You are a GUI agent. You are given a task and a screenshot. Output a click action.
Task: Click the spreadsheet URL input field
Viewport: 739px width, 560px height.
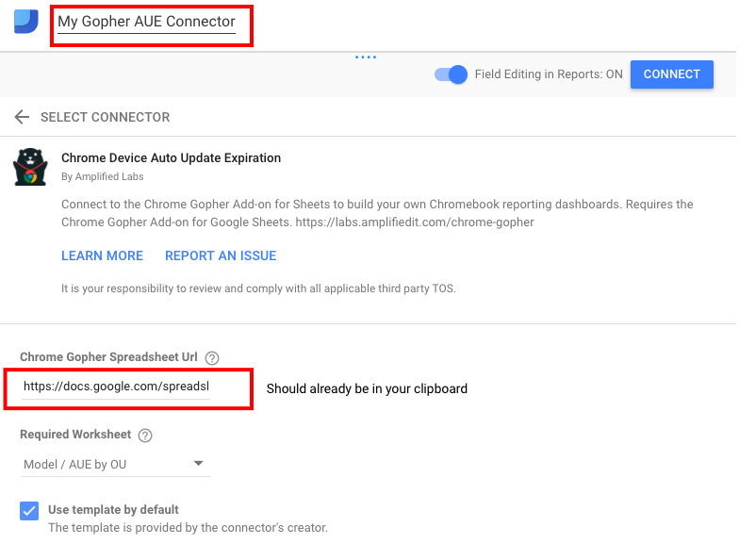(116, 387)
